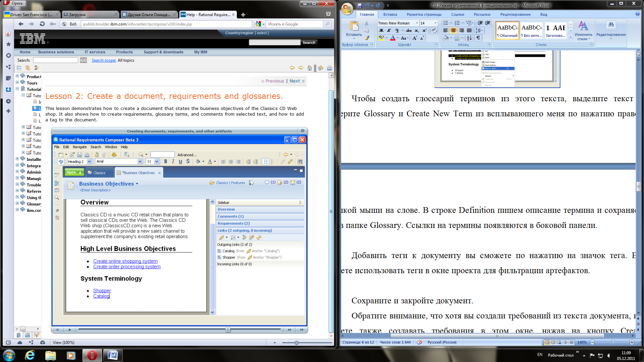Click the Opera address bar URL field

pos(167,24)
